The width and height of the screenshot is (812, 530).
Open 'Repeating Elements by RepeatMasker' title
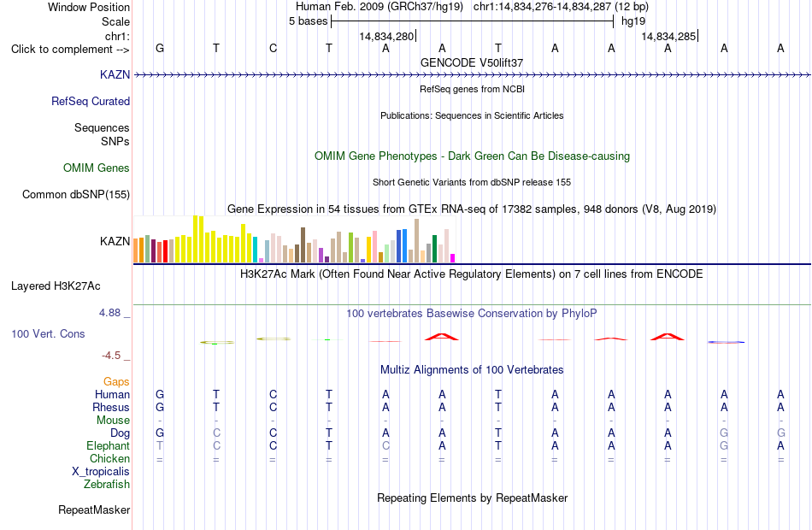[472, 498]
